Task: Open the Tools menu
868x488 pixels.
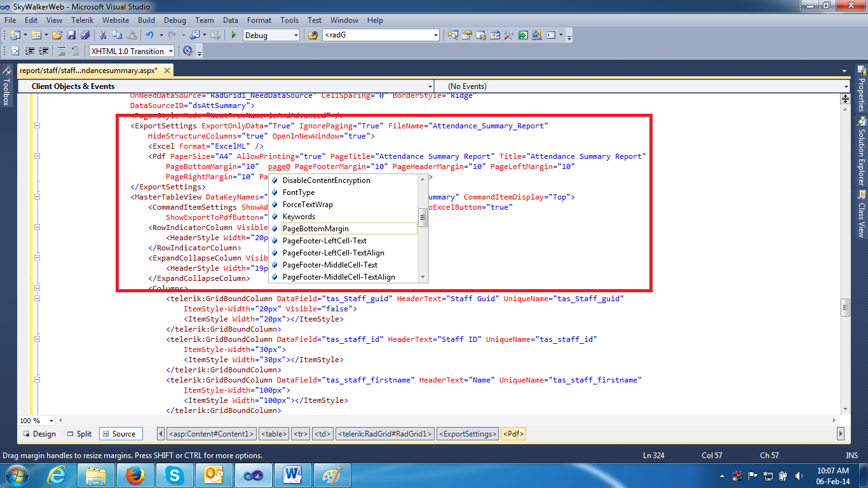Action: pyautogui.click(x=289, y=20)
